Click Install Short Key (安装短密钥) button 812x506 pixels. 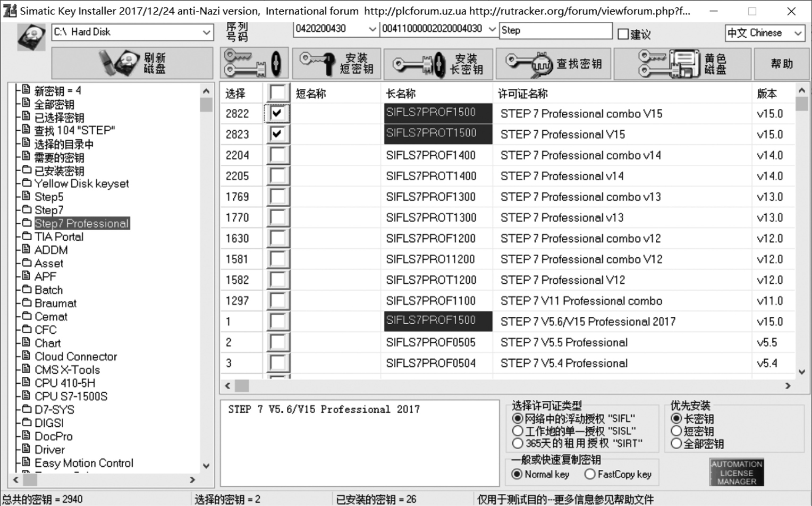coord(337,63)
